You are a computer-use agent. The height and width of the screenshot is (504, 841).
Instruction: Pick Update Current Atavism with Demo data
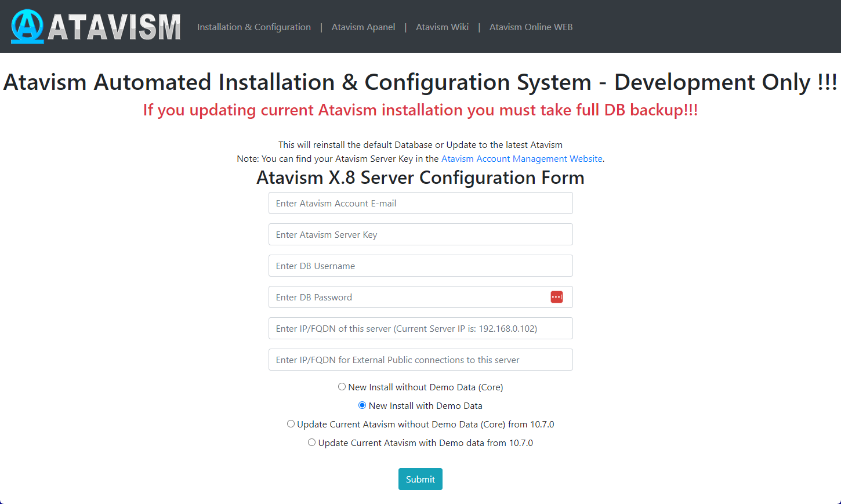click(x=312, y=443)
